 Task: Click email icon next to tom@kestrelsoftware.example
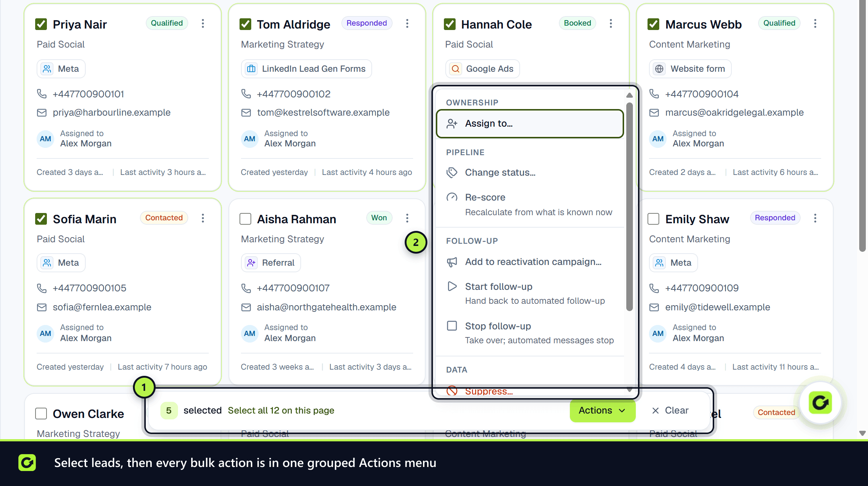pos(246,113)
